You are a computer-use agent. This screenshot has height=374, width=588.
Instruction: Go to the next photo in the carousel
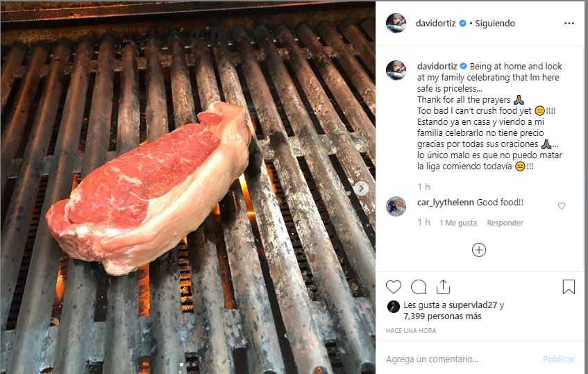coord(362,188)
